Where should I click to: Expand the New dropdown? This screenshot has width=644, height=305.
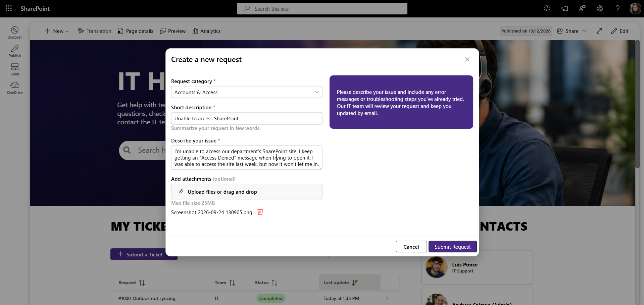pos(56,31)
